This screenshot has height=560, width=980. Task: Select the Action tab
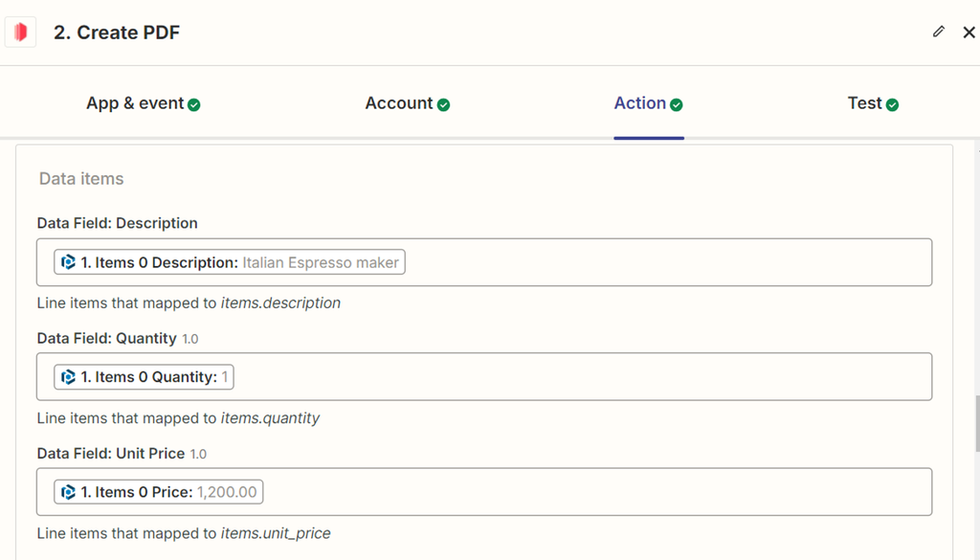pyautogui.click(x=639, y=103)
